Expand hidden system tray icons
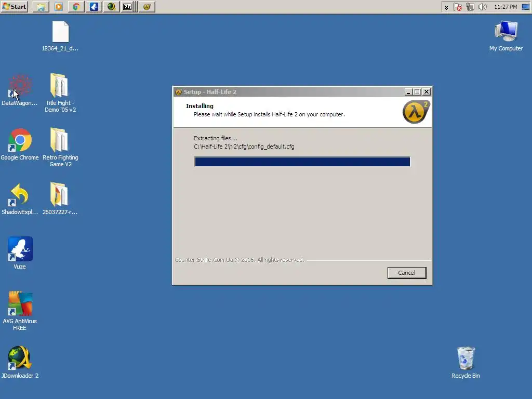 (x=446, y=7)
